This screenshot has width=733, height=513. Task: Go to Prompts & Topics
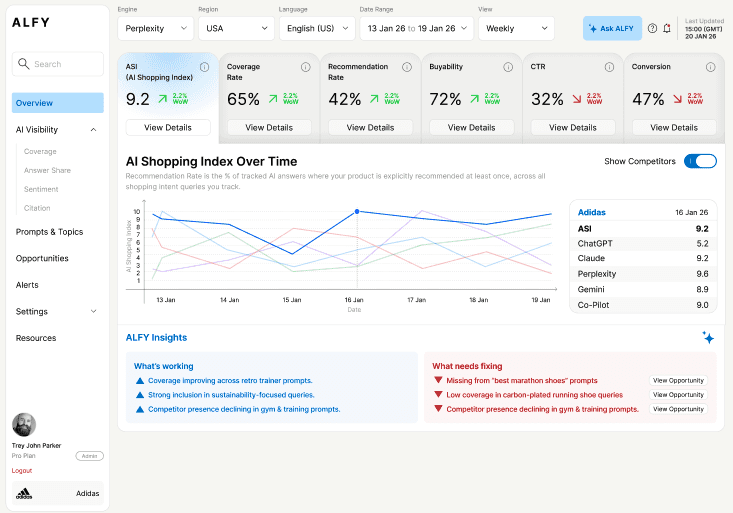[x=50, y=232]
